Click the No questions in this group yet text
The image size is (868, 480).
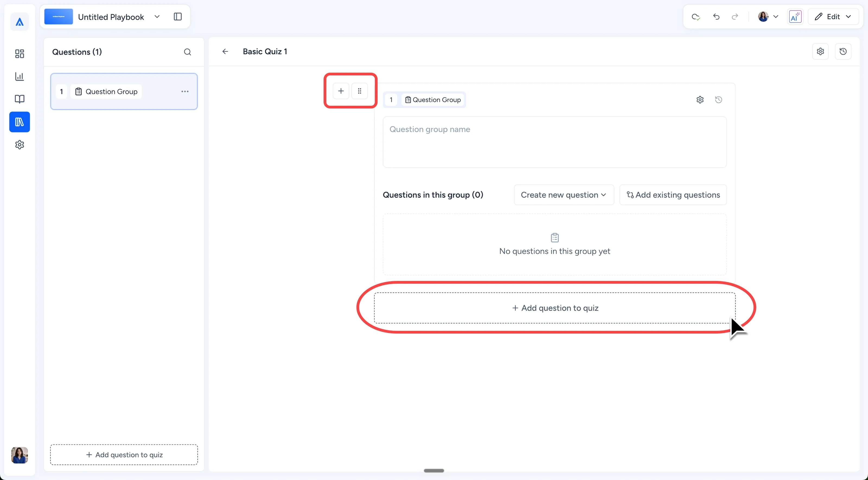coord(555,251)
